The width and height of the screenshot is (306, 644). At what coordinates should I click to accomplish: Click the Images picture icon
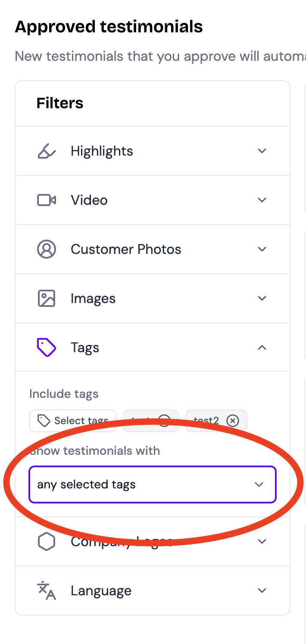click(x=47, y=298)
